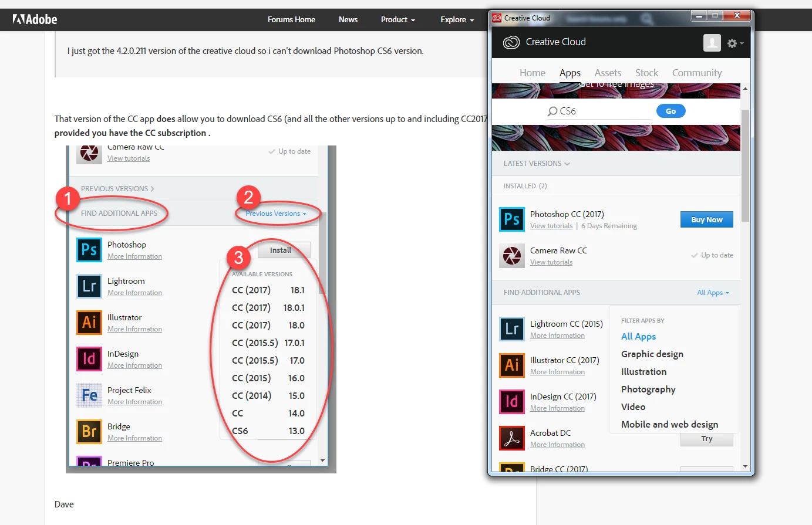
Task: Open View tutorials link under Camera Raw CC in Creative Cloud window
Action: (551, 262)
